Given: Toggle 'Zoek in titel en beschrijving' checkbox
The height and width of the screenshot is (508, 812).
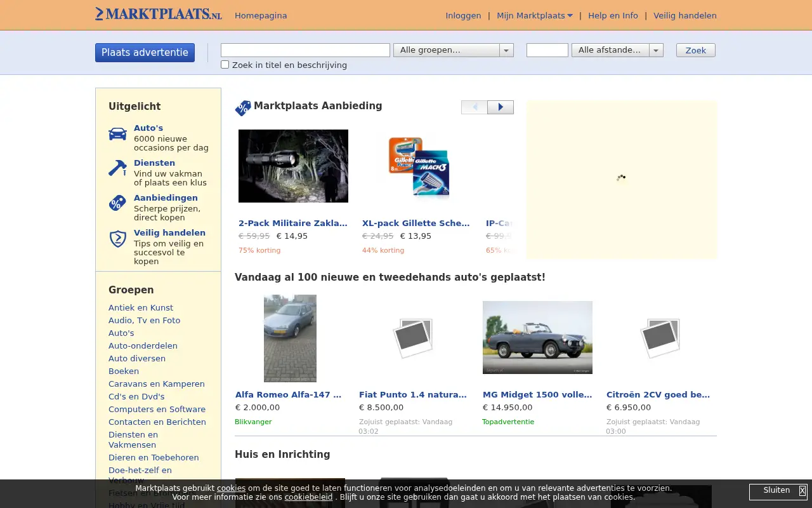Looking at the screenshot, I should coord(225,64).
